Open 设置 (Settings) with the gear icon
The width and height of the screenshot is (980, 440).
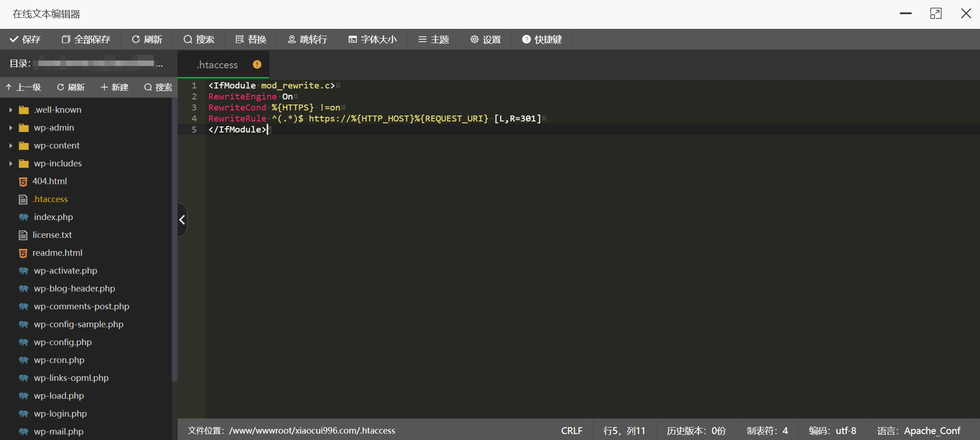pyautogui.click(x=486, y=39)
